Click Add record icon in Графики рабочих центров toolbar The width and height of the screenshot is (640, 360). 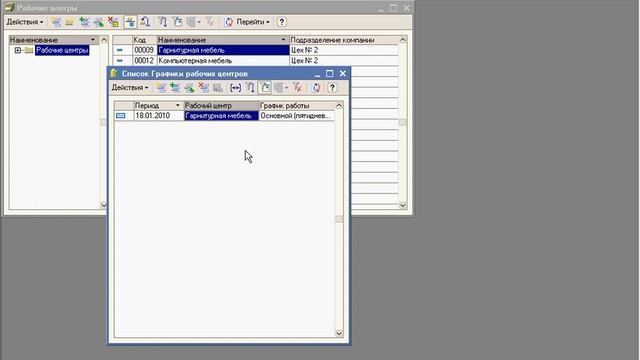pyautogui.click(x=161, y=88)
